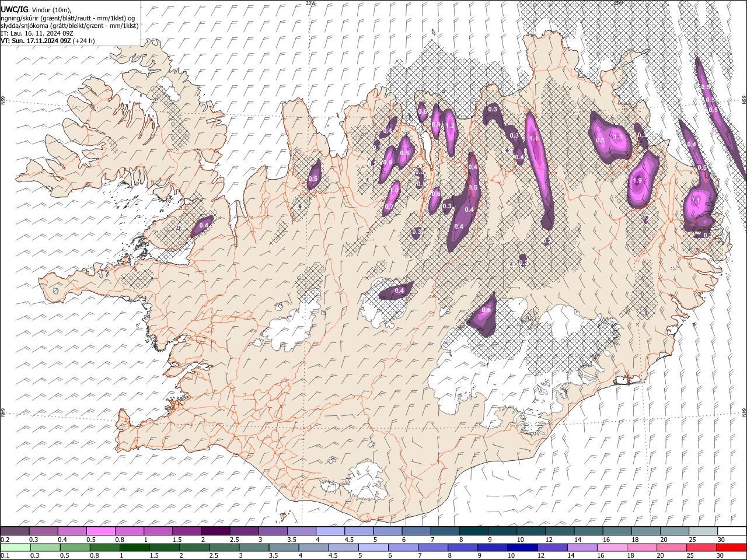Image resolution: width=747 pixels, height=560 pixels.
Task: Click the upper-row darkest plum swatch starting at 2
Action: 215,531
